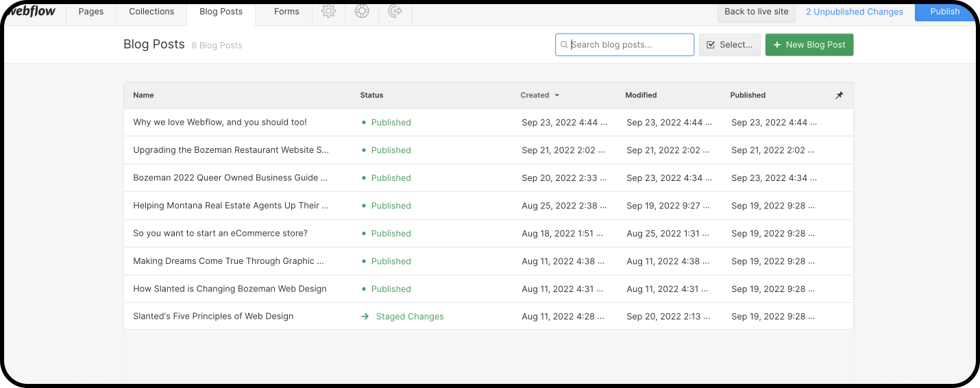980x388 pixels.
Task: Click published date Sep 21, 2022 2:02
Action: [774, 150]
